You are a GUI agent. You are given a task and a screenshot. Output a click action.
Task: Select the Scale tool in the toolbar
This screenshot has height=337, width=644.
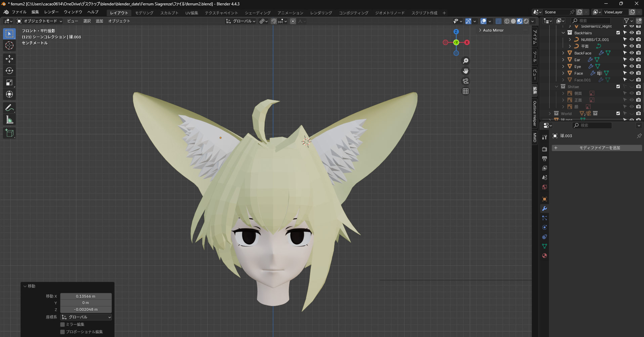9,82
